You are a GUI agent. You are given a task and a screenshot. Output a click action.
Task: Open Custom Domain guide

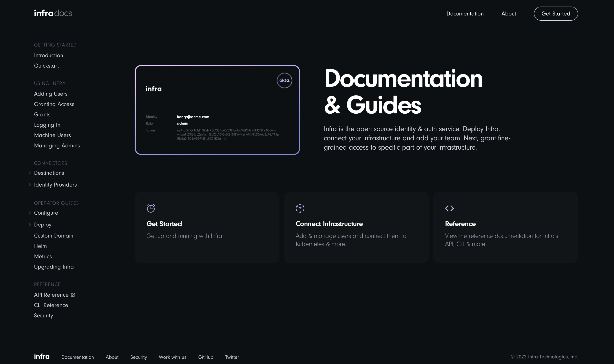[54, 236]
